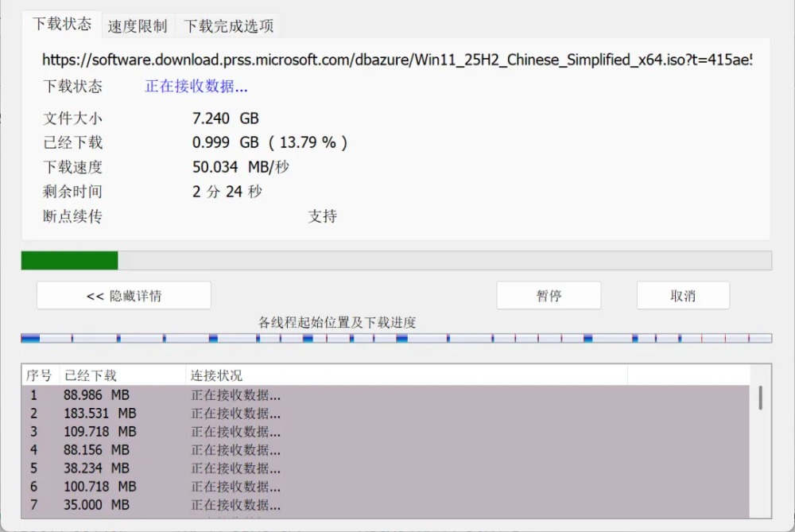Screen dimensions: 795x532
Task: Select the 下载完成选项 tab
Action: pyautogui.click(x=229, y=26)
